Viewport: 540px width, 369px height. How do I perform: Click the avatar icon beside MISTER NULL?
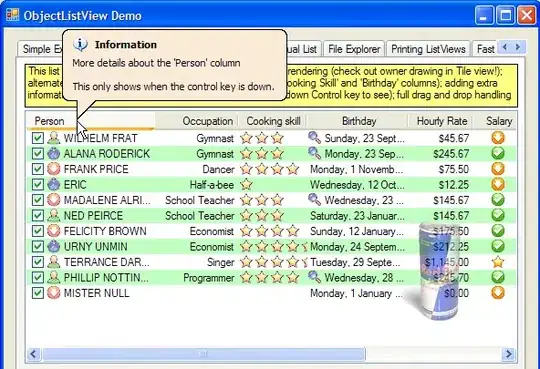coord(54,293)
